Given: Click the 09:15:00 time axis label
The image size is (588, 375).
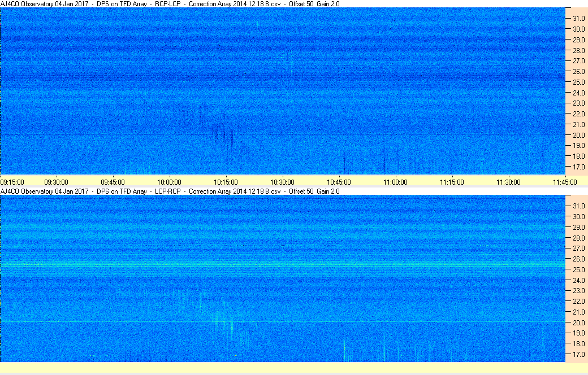Looking at the screenshot, I should tap(12, 182).
